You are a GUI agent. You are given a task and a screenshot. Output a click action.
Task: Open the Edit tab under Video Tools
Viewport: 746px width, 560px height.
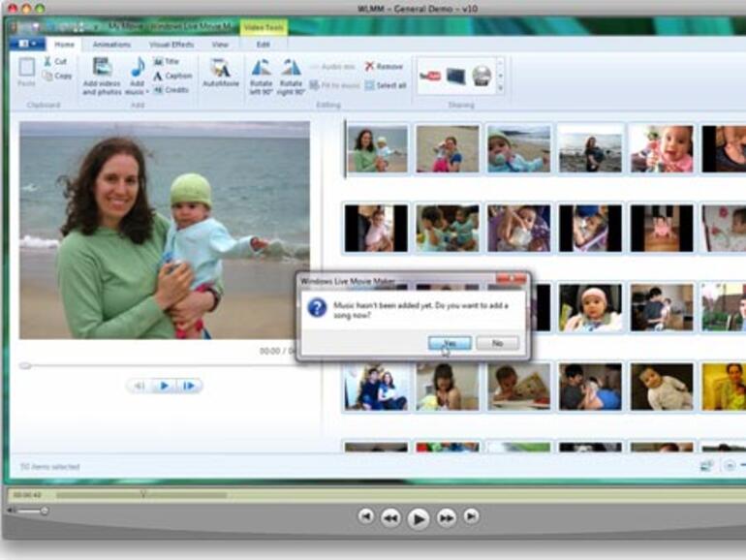264,45
